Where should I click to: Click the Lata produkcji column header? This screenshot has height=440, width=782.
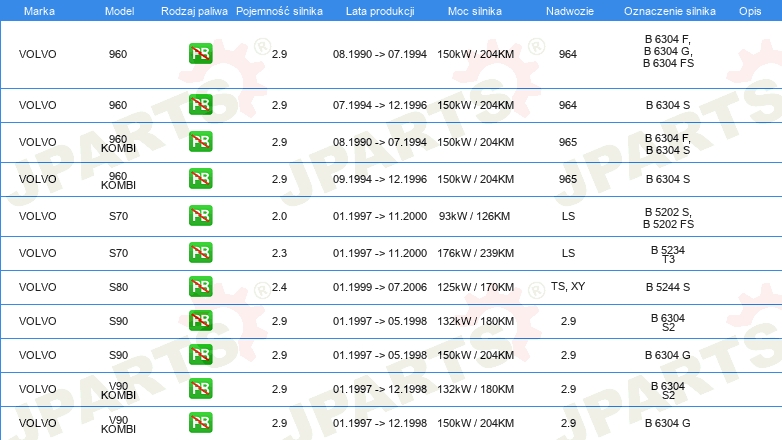click(380, 11)
